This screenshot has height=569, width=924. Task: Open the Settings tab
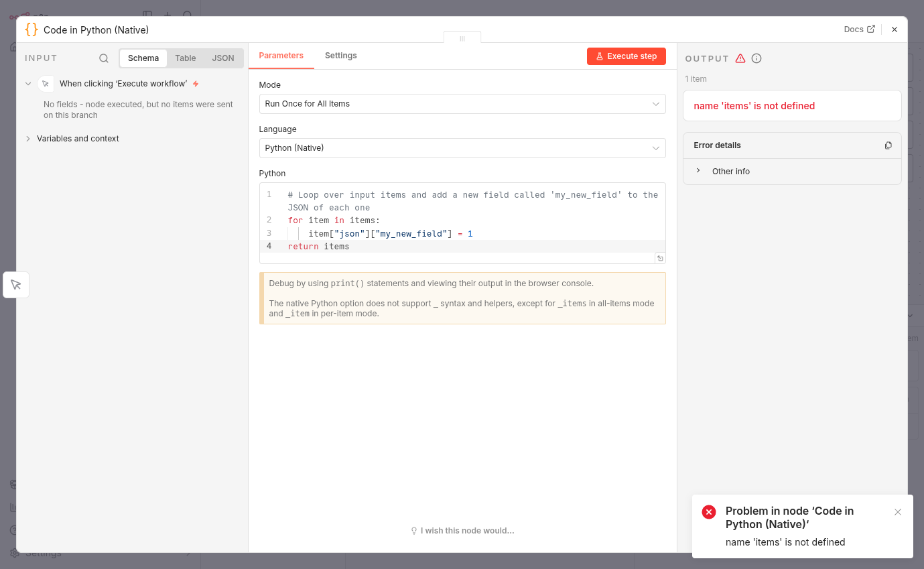coord(340,56)
